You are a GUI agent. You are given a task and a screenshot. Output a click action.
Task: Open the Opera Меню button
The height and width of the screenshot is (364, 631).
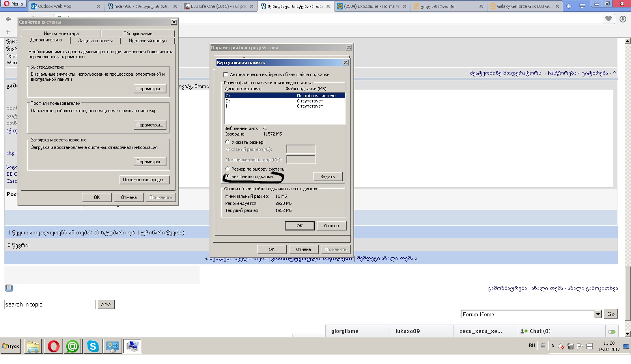pos(14,4)
